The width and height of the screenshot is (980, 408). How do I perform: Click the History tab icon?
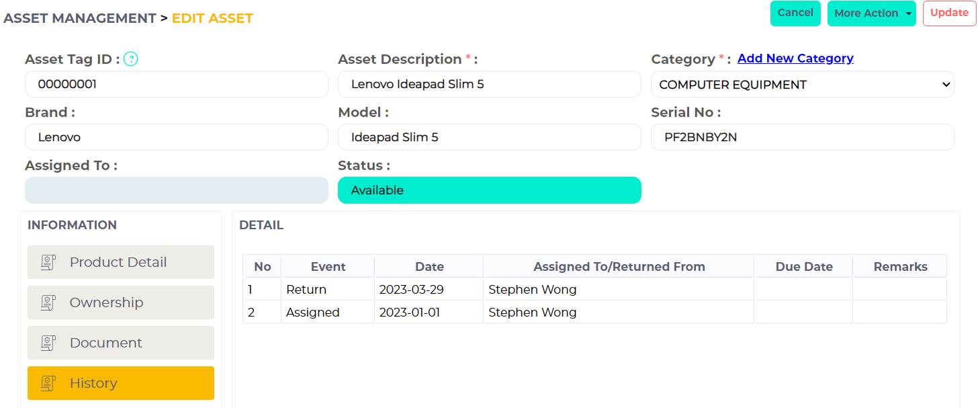pos(48,383)
